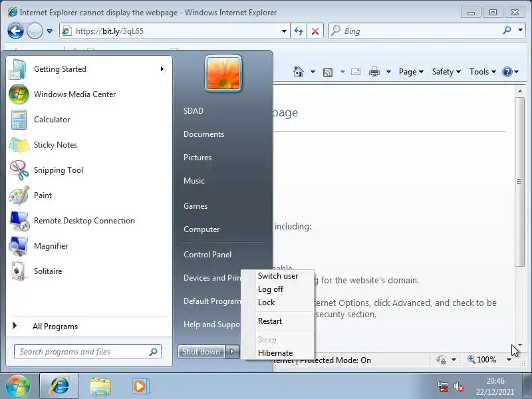Screen dimensions: 532x399
Task: Click the Print icon in IE
Action: click(374, 72)
